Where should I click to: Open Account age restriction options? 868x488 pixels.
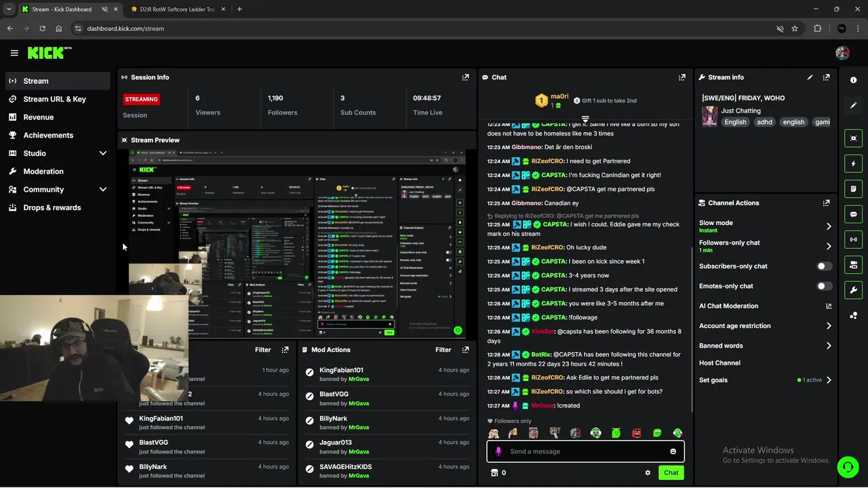pos(765,326)
